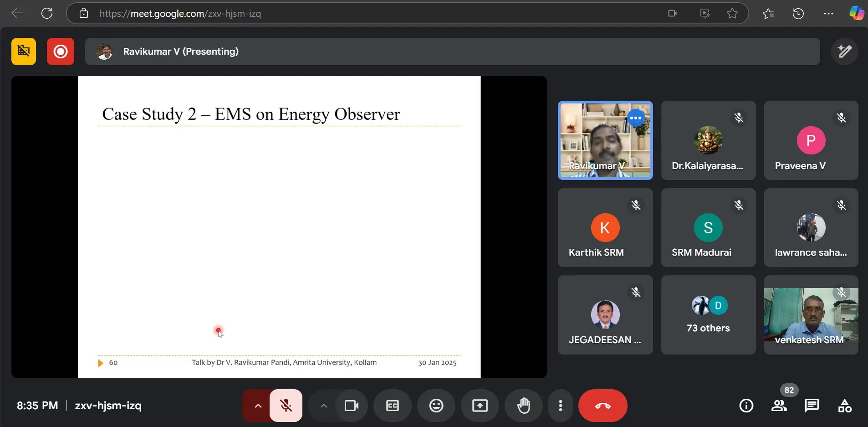Open meeting details info icon
This screenshot has width=868, height=427.
pyautogui.click(x=746, y=406)
